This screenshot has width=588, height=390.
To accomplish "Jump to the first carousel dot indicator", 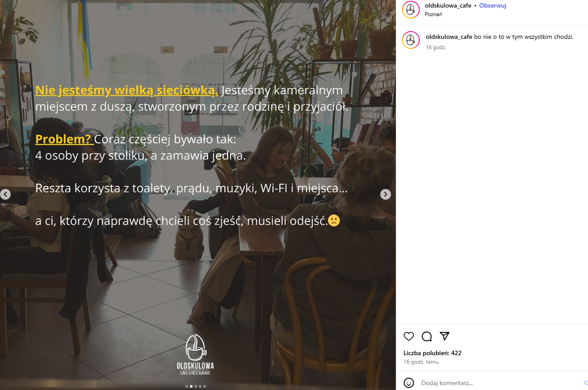I will point(187,386).
